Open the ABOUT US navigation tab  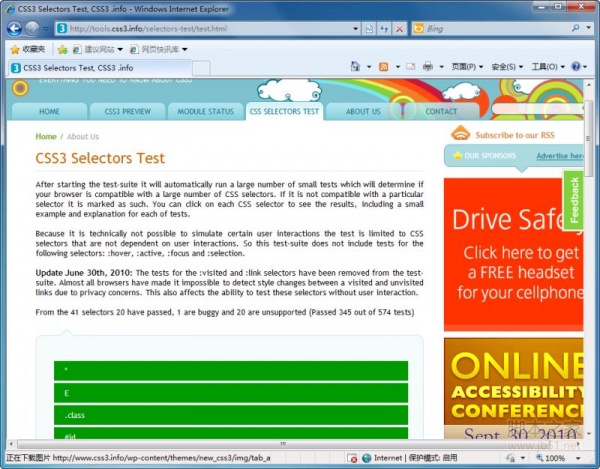coord(363,111)
